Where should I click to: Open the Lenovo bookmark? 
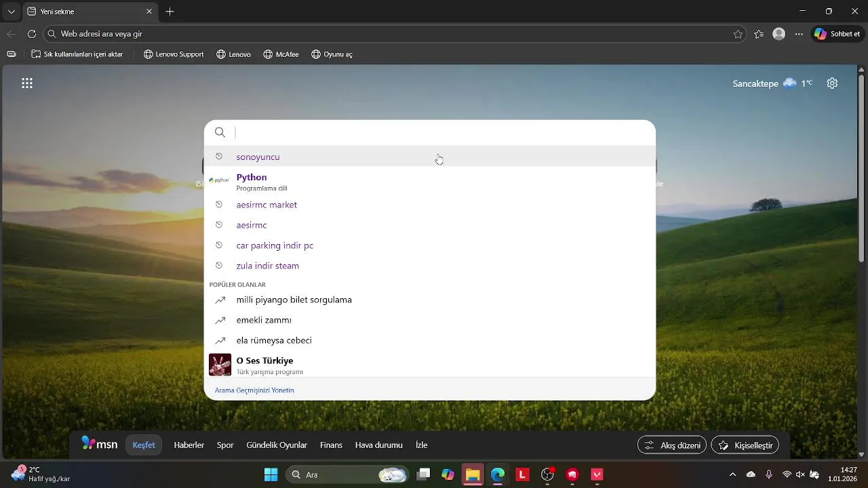[x=233, y=54]
